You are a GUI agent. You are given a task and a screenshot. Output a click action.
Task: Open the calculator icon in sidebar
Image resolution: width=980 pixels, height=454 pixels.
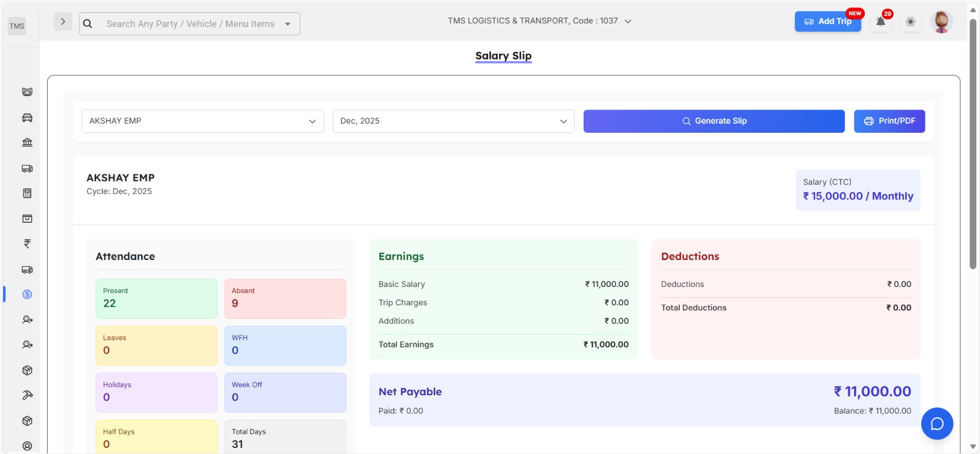(x=27, y=193)
